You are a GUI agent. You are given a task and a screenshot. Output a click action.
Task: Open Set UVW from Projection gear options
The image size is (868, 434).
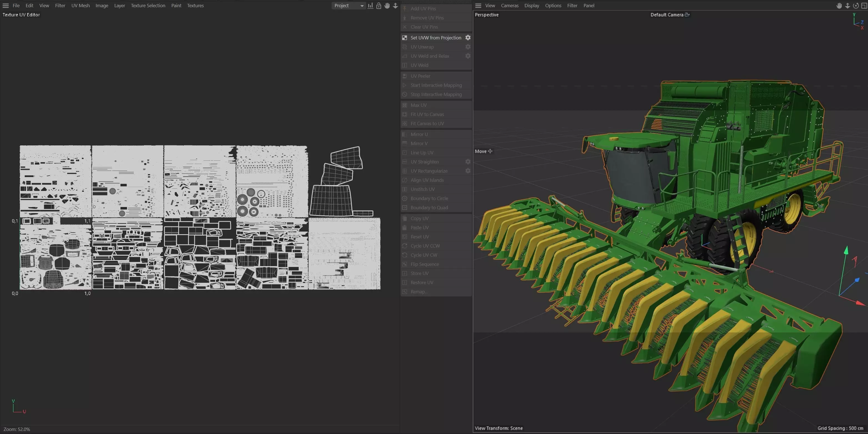click(468, 37)
